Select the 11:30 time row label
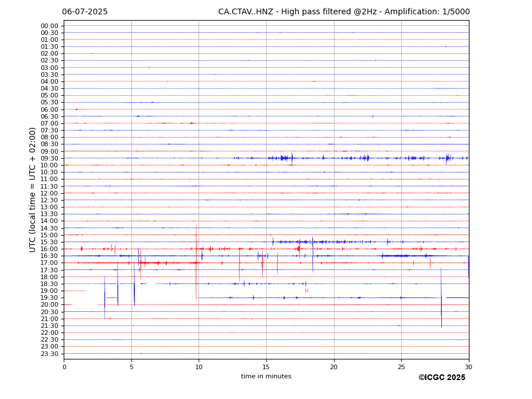Viewport: 532px width, 399px height. click(49, 186)
